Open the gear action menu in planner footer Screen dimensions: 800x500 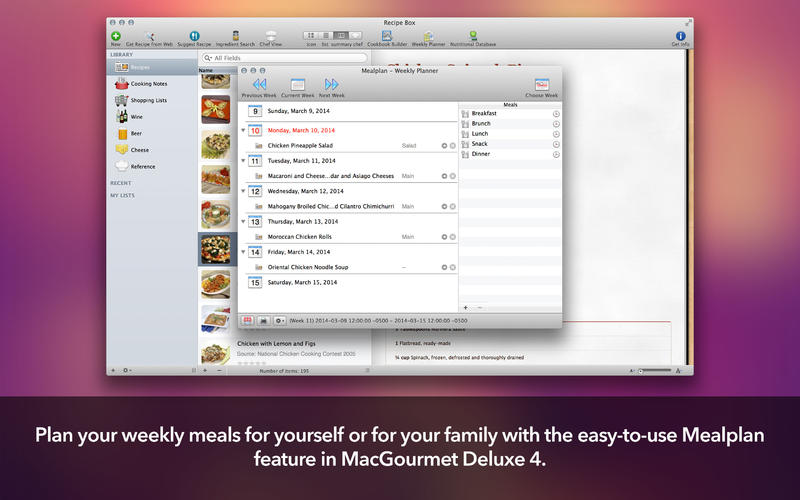[280, 320]
